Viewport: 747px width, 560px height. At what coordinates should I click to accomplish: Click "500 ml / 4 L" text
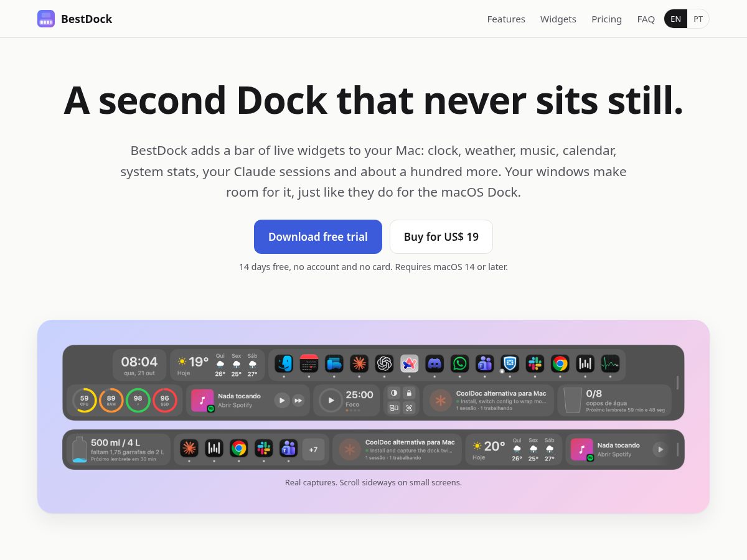pyautogui.click(x=116, y=443)
